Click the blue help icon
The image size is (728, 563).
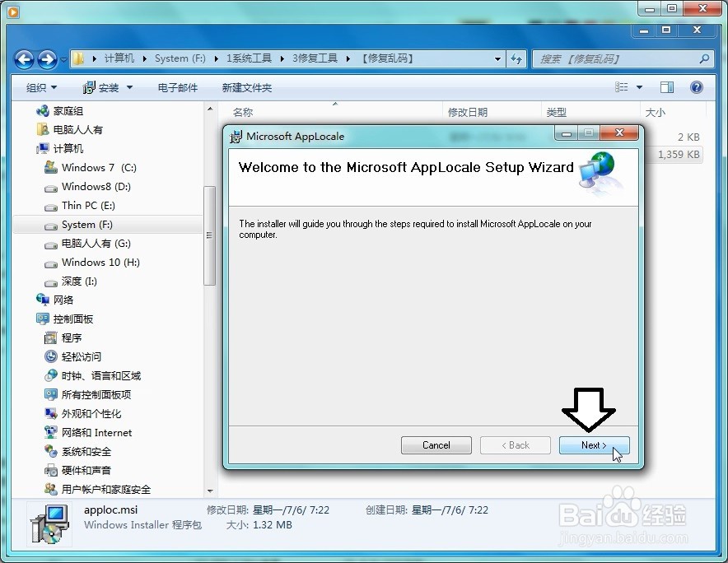click(x=697, y=86)
